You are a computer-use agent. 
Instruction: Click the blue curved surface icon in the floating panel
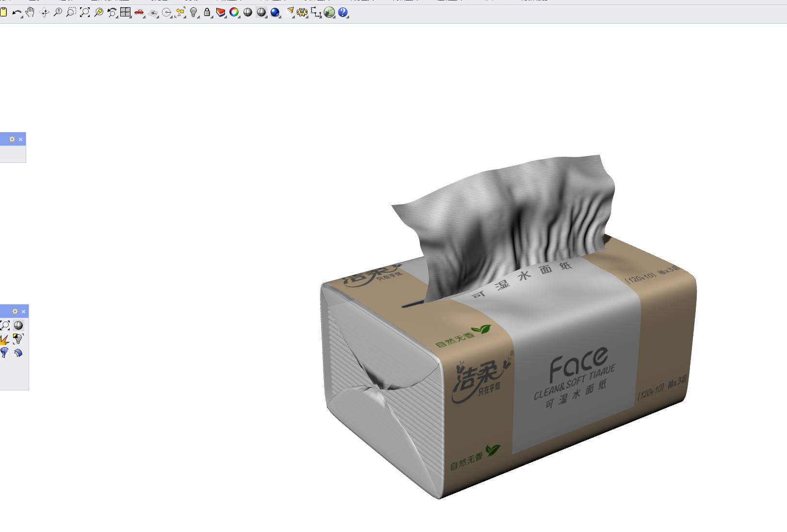pyautogui.click(x=18, y=353)
